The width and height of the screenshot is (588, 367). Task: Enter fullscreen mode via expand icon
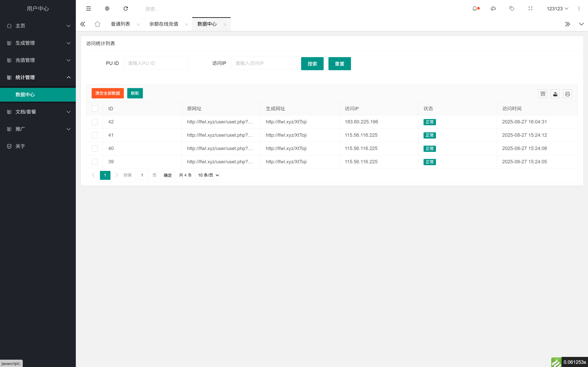(x=530, y=8)
